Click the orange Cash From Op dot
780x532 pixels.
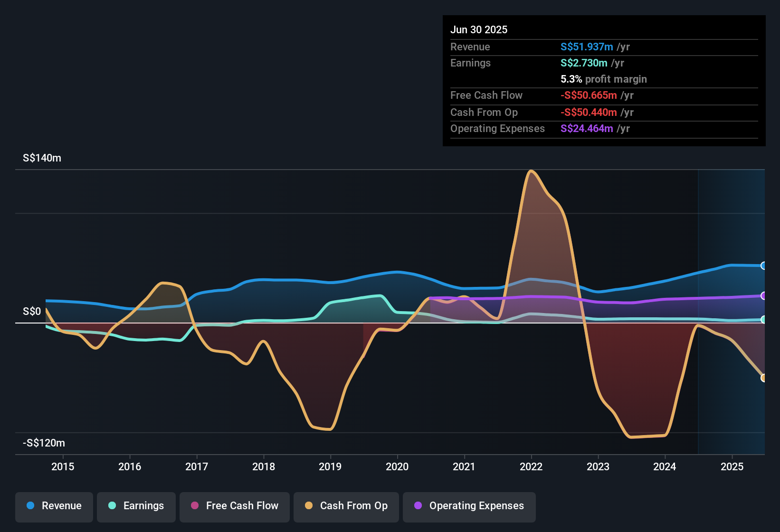(309, 506)
